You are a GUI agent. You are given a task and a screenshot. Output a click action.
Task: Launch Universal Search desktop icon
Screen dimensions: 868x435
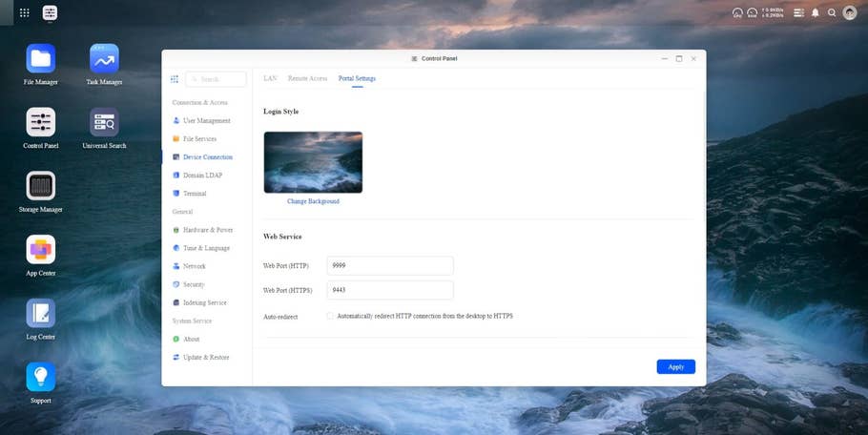tap(104, 123)
